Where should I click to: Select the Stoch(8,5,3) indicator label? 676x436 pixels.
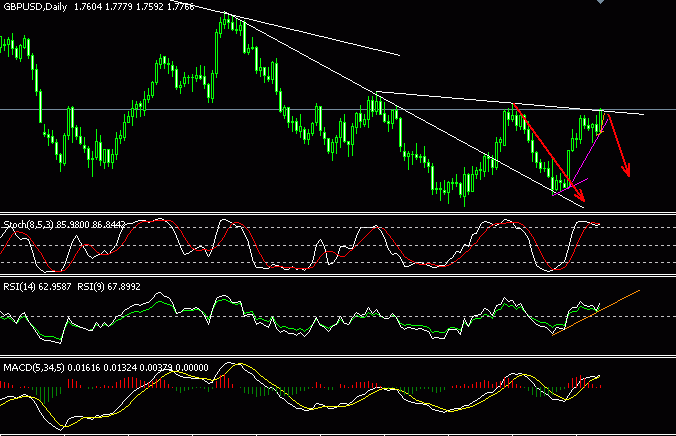(x=28, y=225)
